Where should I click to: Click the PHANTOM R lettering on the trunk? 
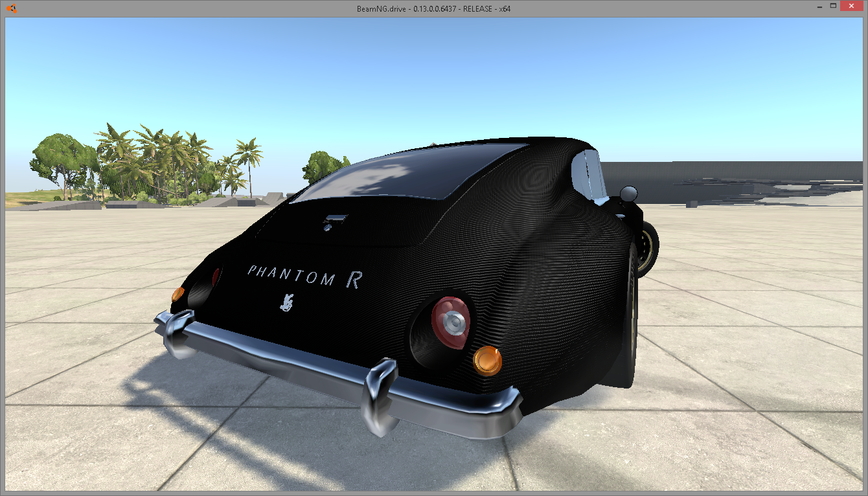pos(304,276)
